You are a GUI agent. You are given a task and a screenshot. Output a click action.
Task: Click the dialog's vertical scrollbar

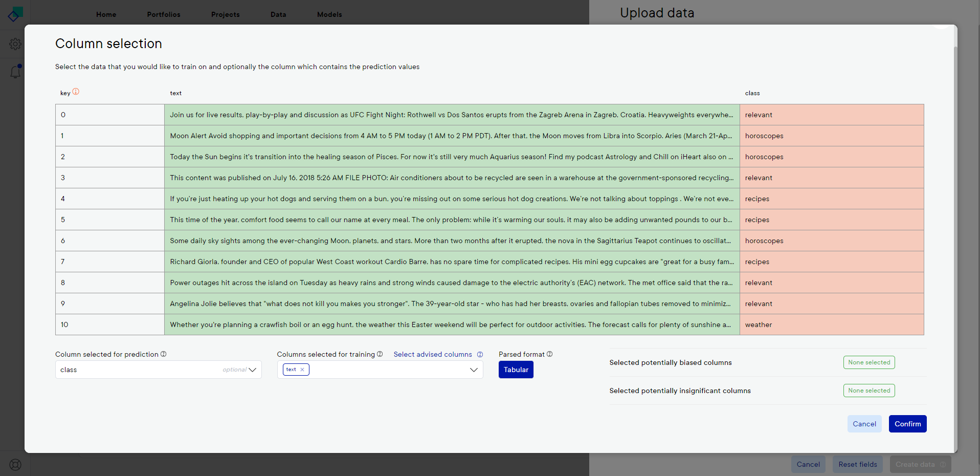[955, 205]
